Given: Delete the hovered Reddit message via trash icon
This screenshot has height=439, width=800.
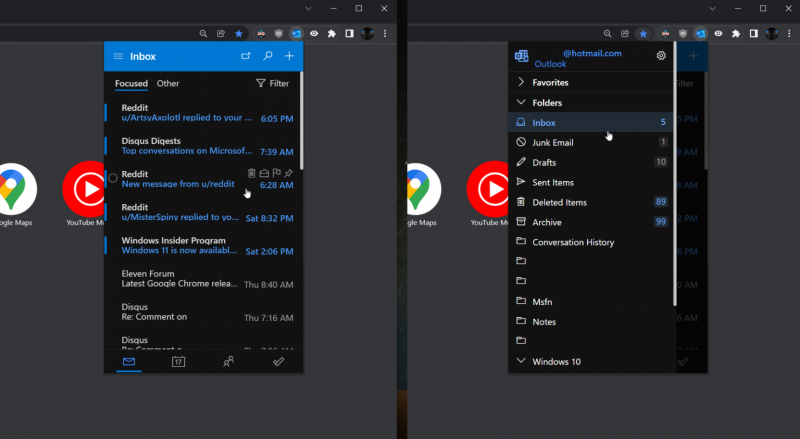Looking at the screenshot, I should (251, 173).
